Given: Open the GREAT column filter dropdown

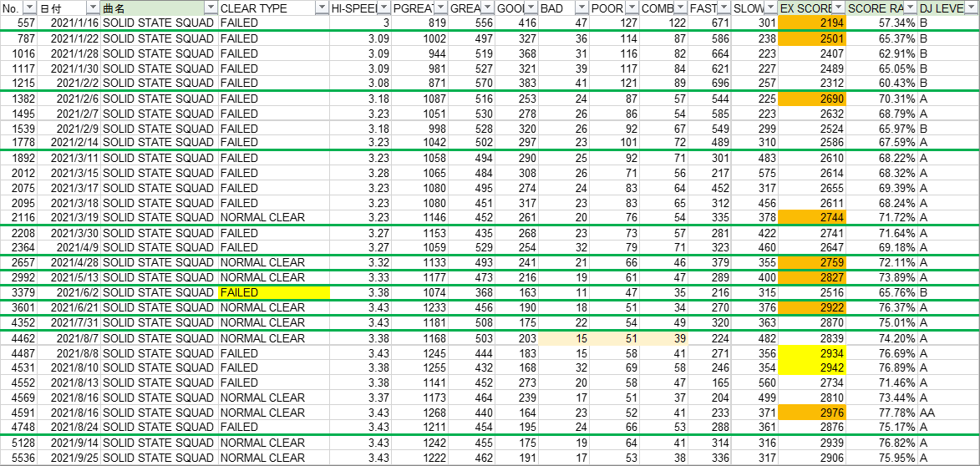Looking at the screenshot, I should pyautogui.click(x=487, y=8).
